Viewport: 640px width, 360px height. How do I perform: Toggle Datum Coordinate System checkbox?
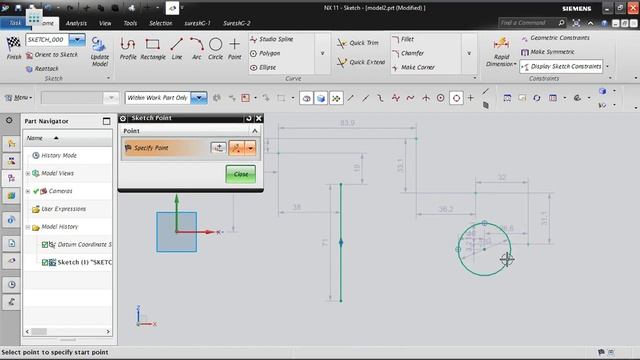click(45, 245)
